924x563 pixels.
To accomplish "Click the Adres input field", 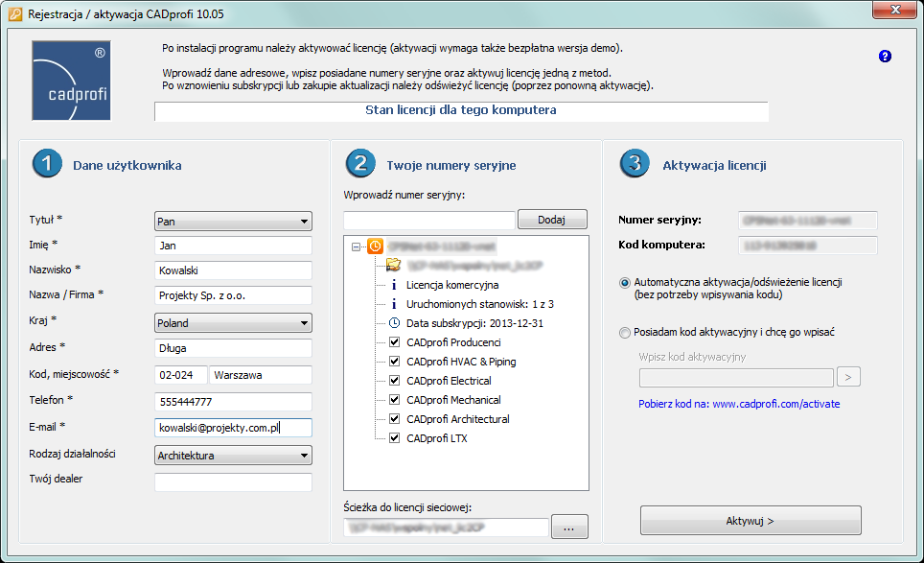I will pyautogui.click(x=233, y=348).
